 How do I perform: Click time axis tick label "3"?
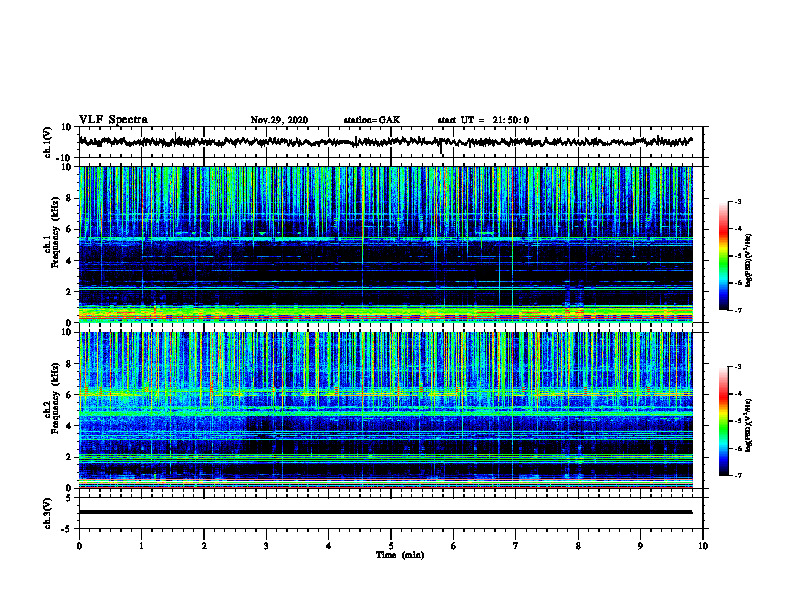tap(266, 546)
